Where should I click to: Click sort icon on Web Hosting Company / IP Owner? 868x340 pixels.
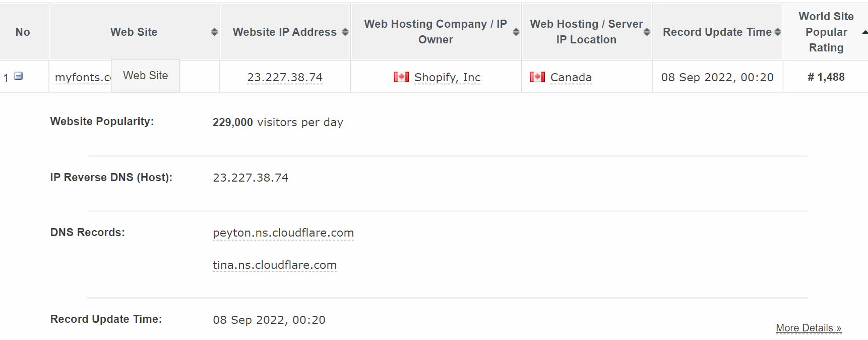click(515, 31)
